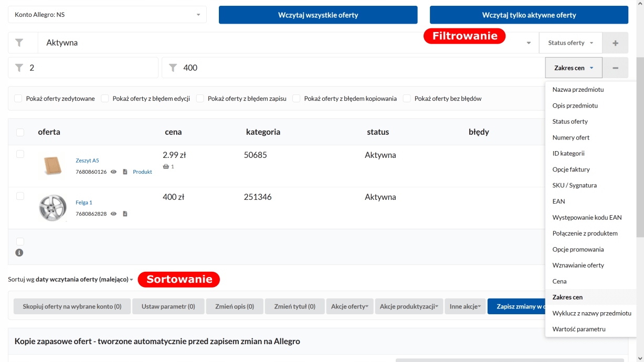Open the Zeszyt A5 offer link
Image resolution: width=644 pixels, height=362 pixels.
pos(87,161)
